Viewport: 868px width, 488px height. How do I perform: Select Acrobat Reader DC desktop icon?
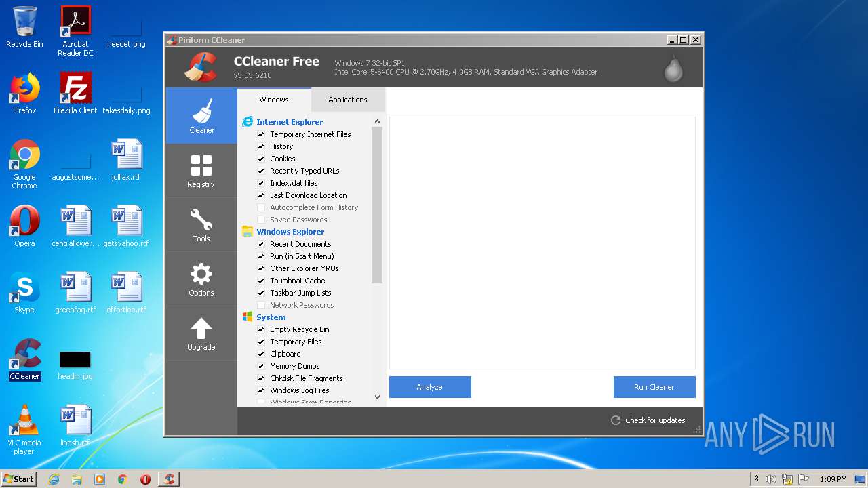75,31
